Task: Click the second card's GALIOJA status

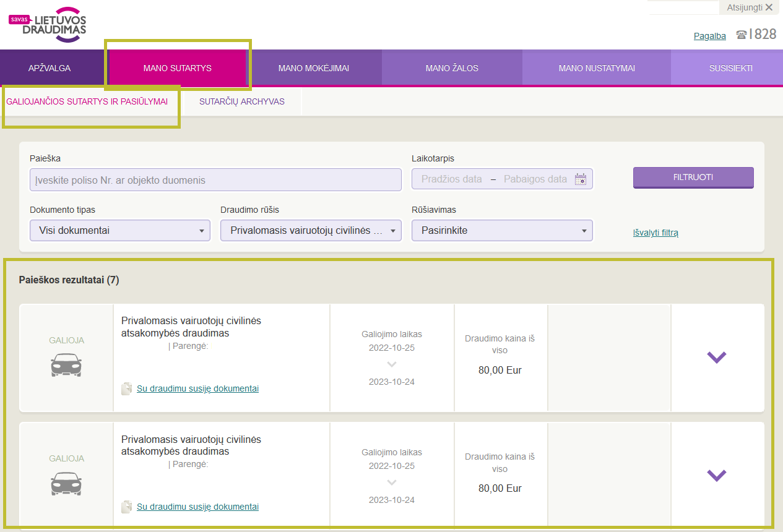Action: 66,458
